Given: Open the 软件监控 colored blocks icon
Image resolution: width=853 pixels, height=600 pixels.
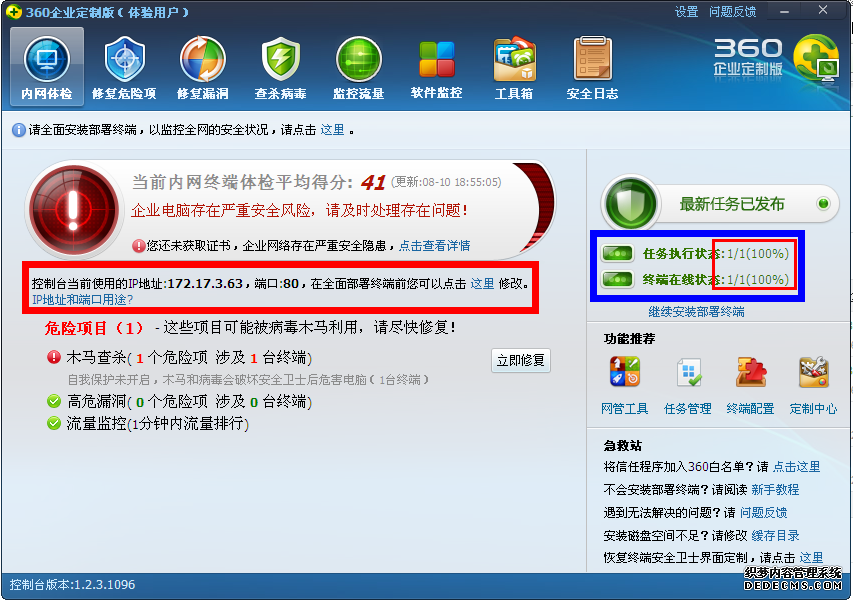Looking at the screenshot, I should (436, 60).
